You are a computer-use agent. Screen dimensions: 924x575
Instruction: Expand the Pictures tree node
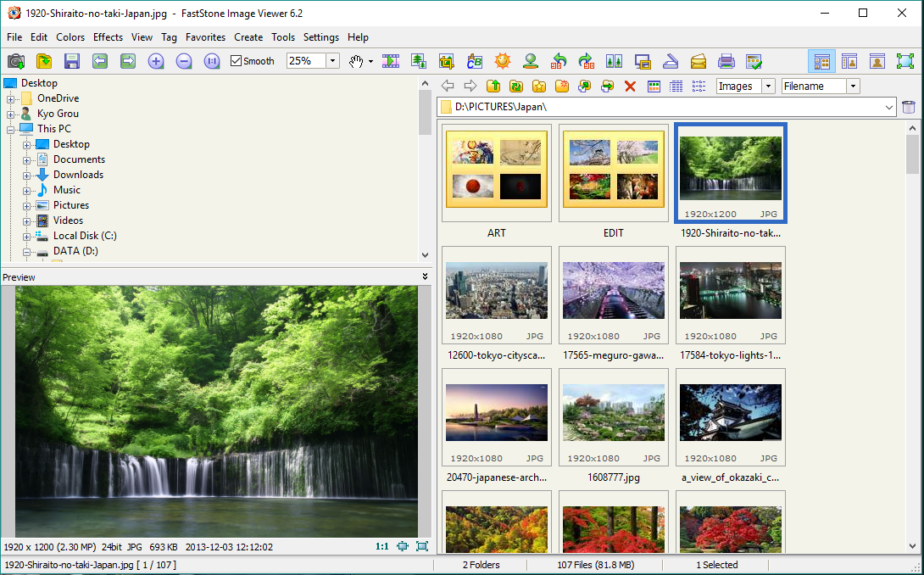(26, 206)
